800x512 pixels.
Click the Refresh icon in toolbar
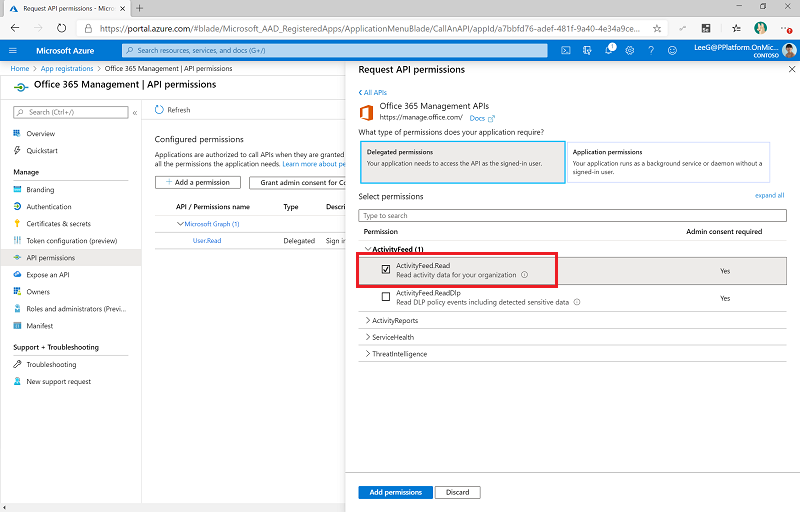159,110
